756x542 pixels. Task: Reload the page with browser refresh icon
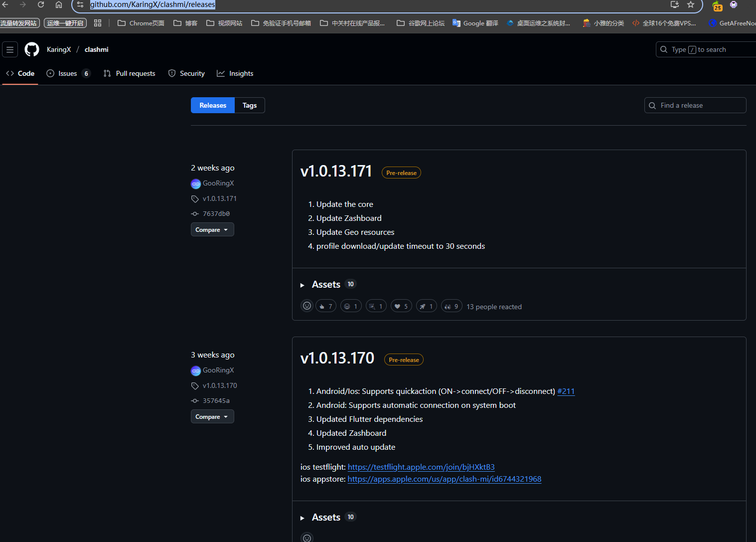(x=41, y=5)
